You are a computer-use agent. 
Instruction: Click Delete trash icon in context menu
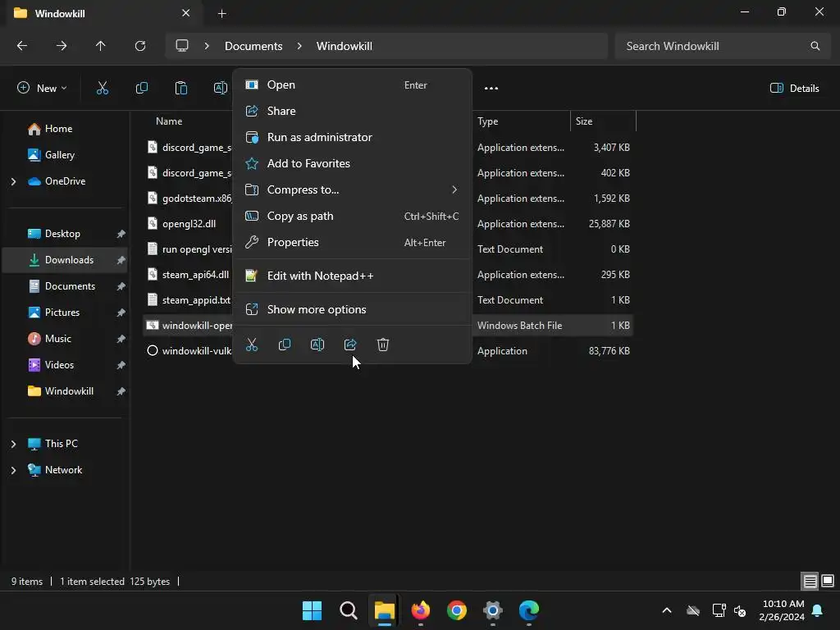click(x=383, y=345)
